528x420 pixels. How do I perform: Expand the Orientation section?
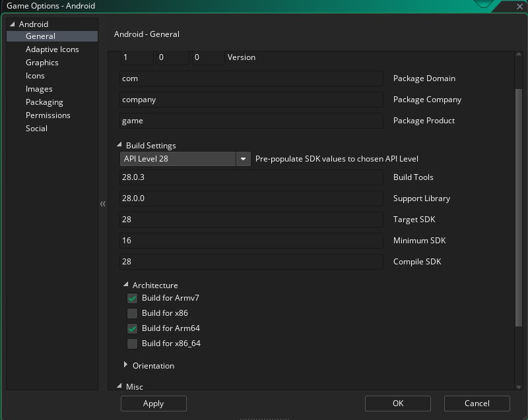pos(126,365)
